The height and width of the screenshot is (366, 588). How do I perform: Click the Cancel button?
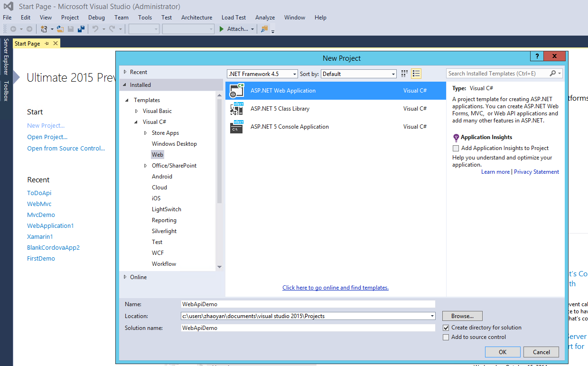(541, 352)
